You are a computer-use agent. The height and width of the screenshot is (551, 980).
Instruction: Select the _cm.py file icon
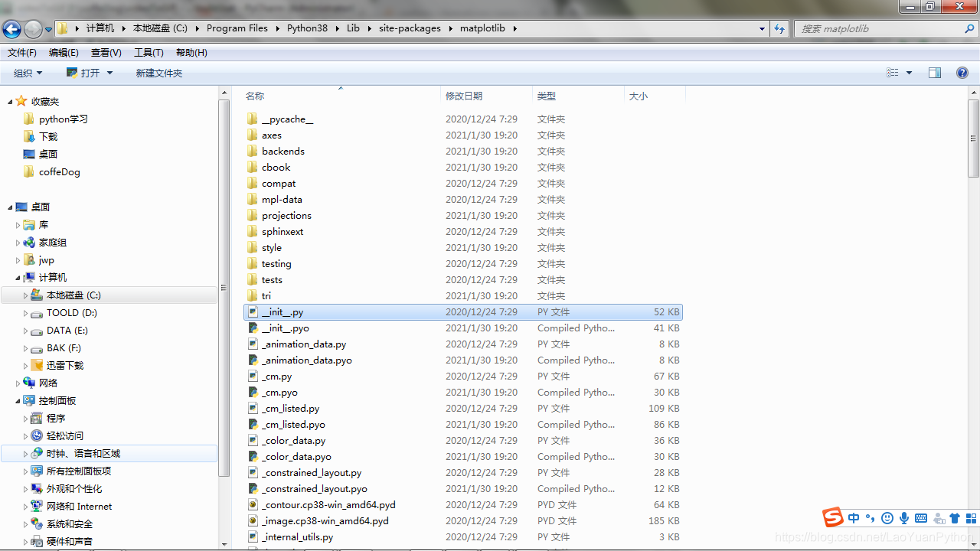(253, 377)
